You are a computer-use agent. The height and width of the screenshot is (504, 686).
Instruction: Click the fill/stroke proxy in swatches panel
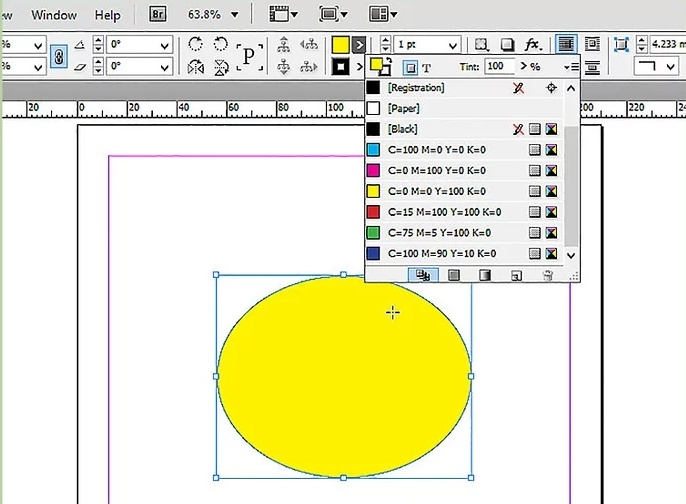point(380,66)
